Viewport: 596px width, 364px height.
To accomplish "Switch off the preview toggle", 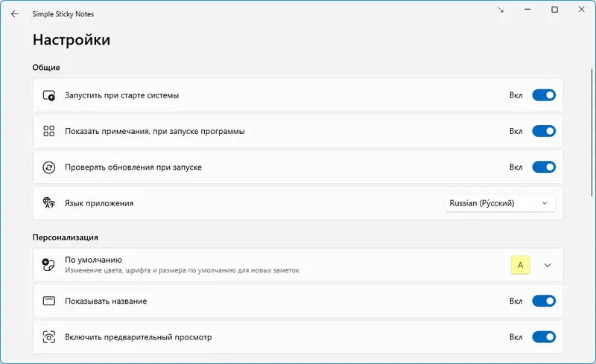I will pyautogui.click(x=544, y=337).
